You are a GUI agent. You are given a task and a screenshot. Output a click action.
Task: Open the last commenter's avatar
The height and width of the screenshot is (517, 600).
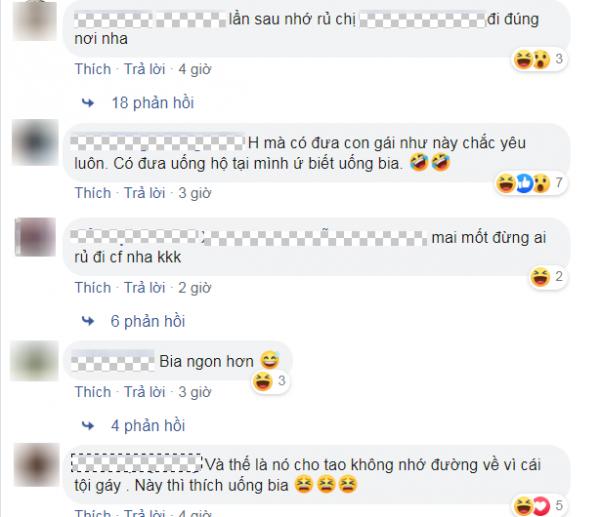(37, 465)
